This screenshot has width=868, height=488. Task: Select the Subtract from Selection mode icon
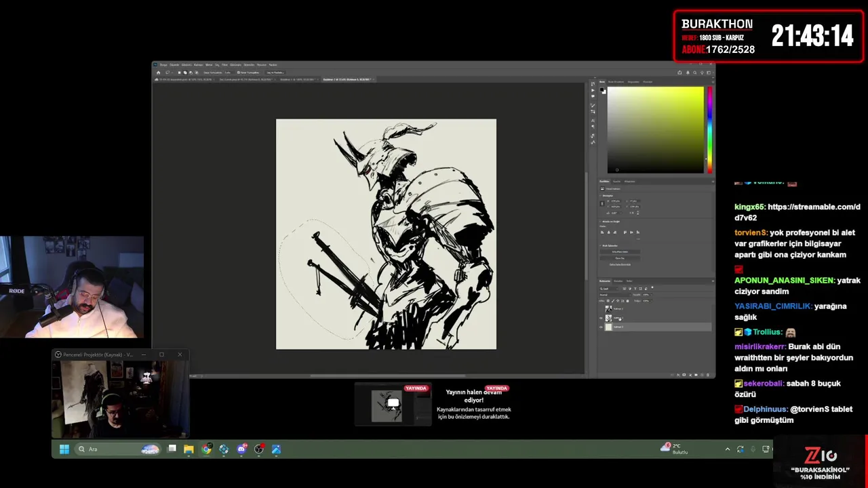(191, 73)
